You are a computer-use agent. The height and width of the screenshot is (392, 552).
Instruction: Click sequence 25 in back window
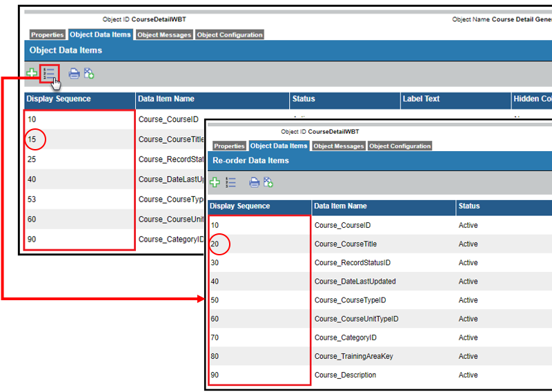(x=32, y=159)
